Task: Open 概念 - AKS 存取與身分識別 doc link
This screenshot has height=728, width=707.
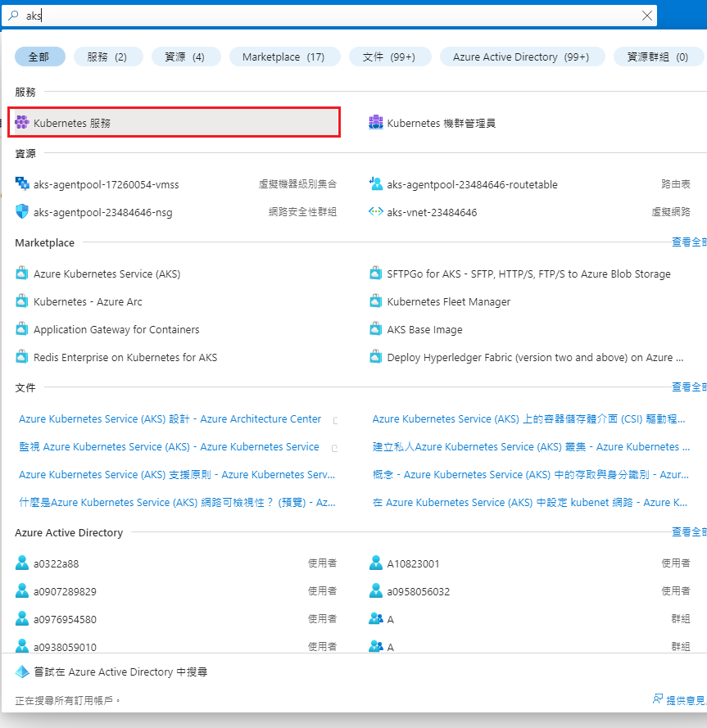Action: (531, 474)
